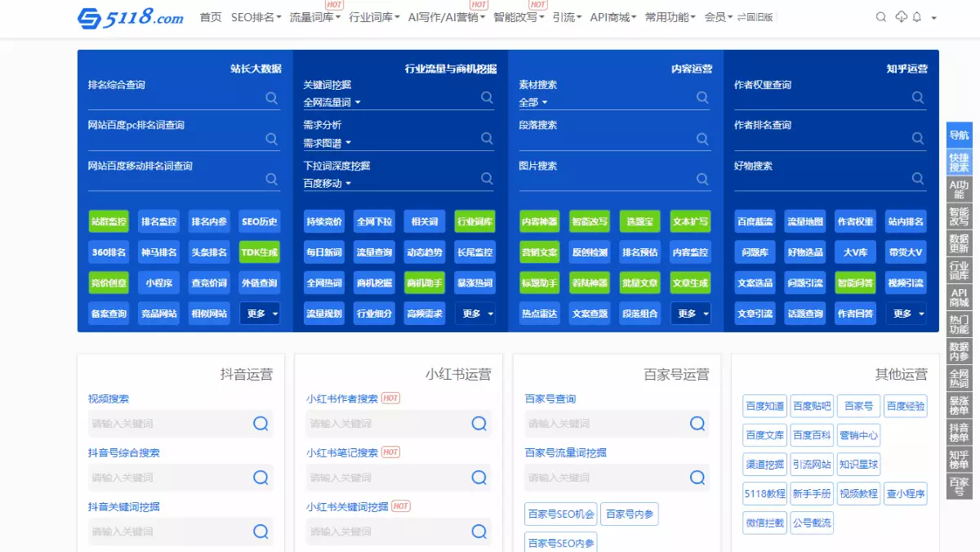Click search icon for 抖音号综合搜索

(x=261, y=478)
